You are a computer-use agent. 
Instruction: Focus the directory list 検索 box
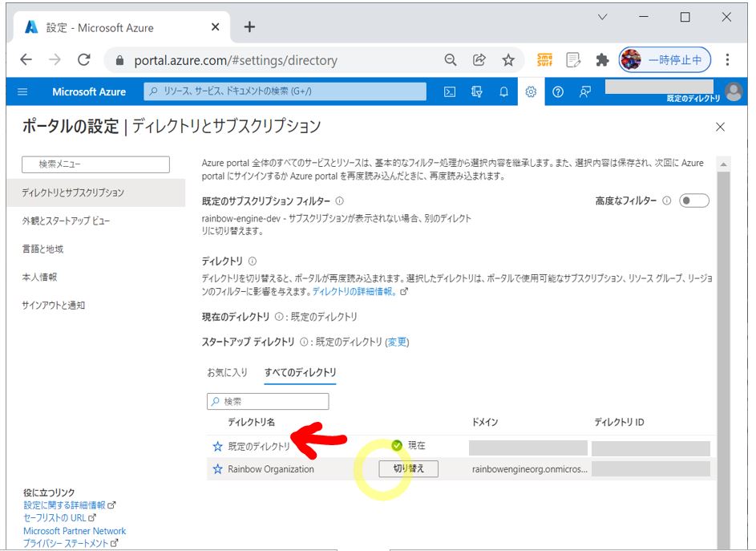tap(268, 402)
